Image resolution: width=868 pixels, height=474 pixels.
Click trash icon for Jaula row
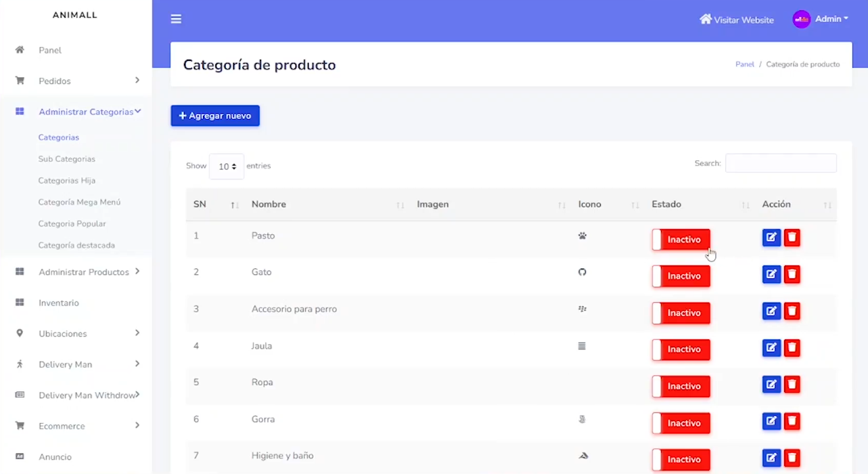tap(792, 348)
